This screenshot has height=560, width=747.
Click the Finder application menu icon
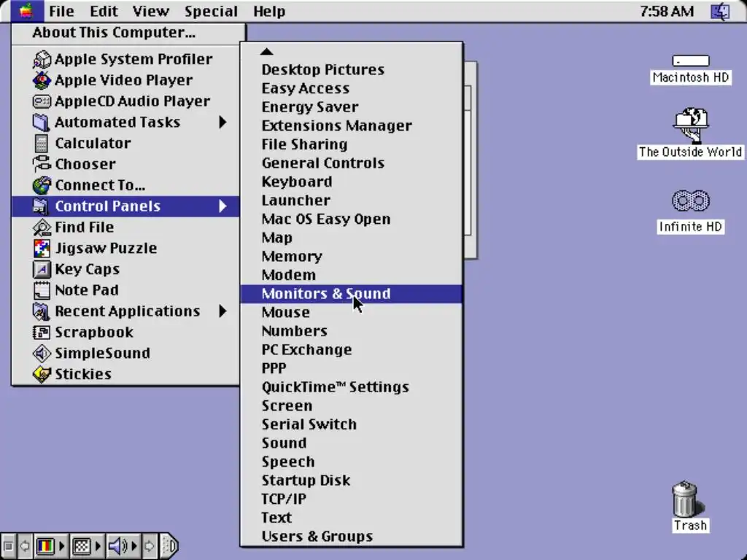(x=720, y=10)
